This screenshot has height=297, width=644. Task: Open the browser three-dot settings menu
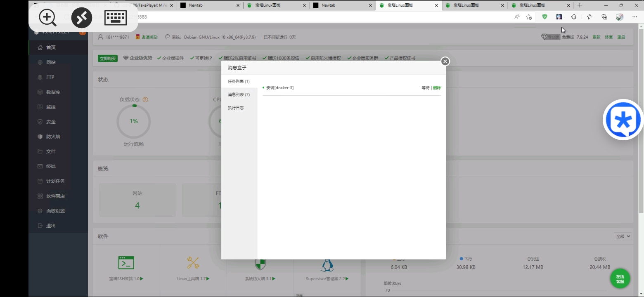point(635,17)
